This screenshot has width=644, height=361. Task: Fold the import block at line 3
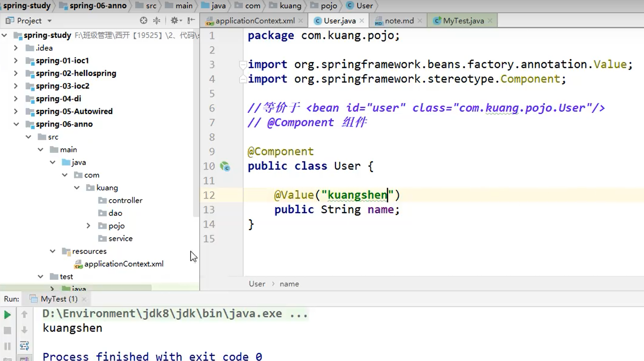point(243,64)
